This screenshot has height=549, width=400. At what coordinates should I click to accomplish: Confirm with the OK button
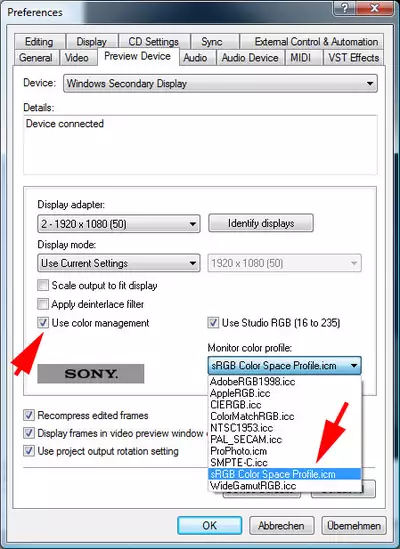tap(209, 525)
